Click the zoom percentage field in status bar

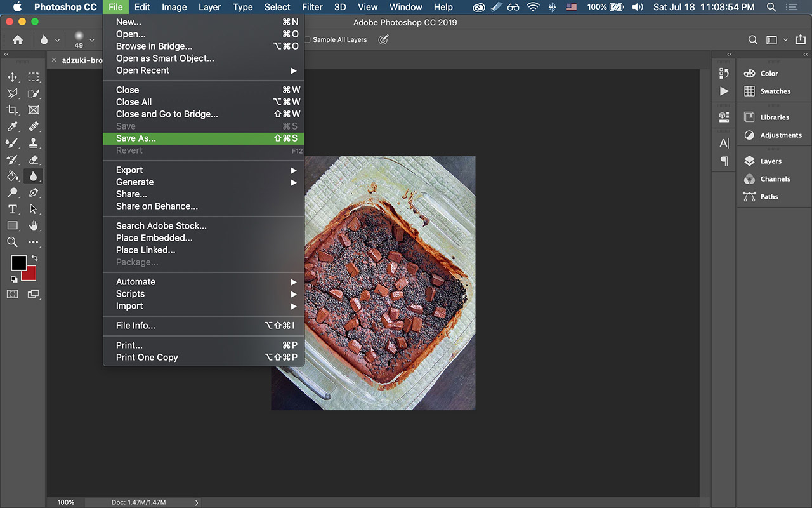click(66, 502)
